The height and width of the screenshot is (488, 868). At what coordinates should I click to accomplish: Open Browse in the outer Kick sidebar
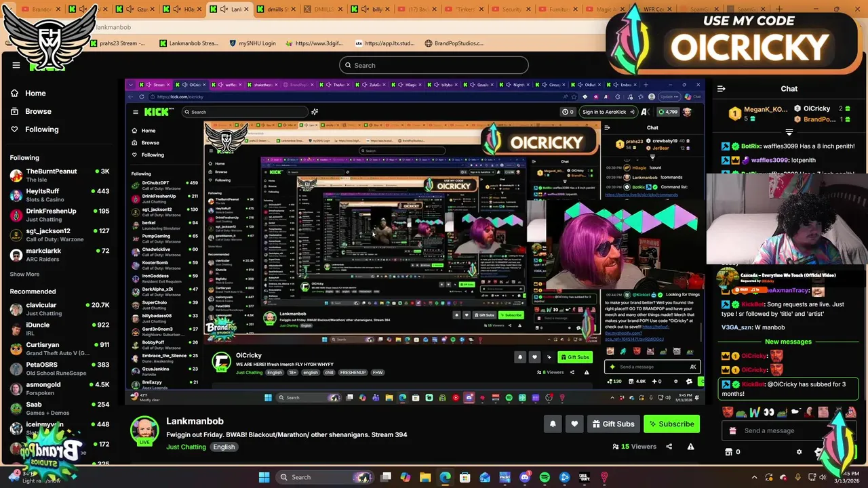[x=31, y=111]
